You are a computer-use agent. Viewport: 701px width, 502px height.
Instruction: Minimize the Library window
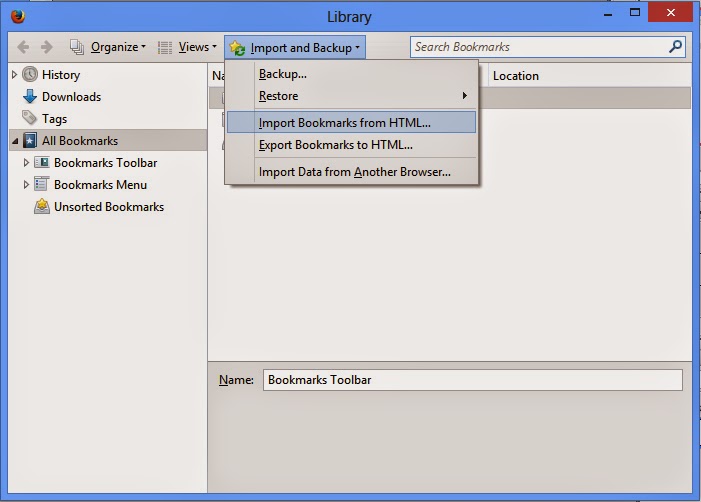pos(608,14)
